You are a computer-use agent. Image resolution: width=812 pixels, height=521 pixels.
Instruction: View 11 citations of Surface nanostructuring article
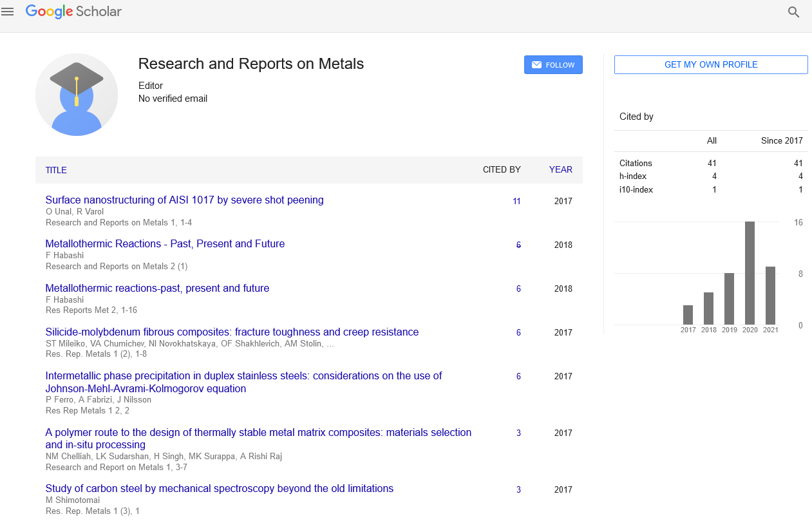(x=516, y=202)
